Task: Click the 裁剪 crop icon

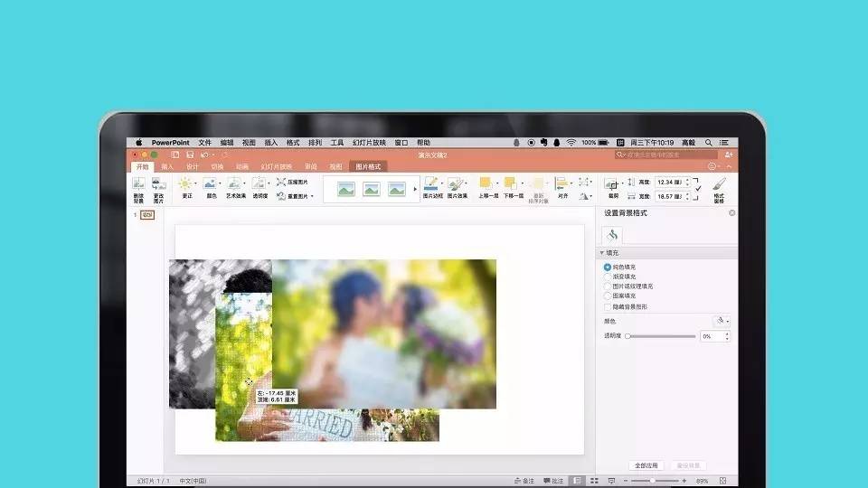Action: point(612,184)
